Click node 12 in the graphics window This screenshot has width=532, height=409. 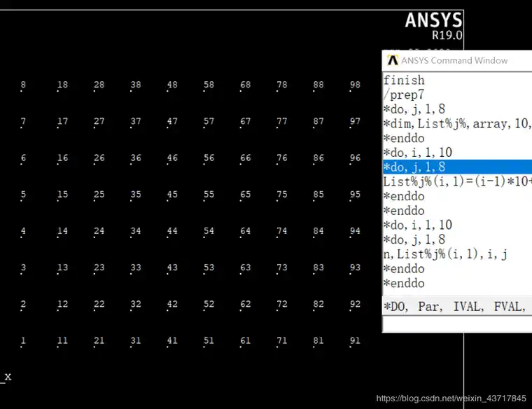pos(62,304)
